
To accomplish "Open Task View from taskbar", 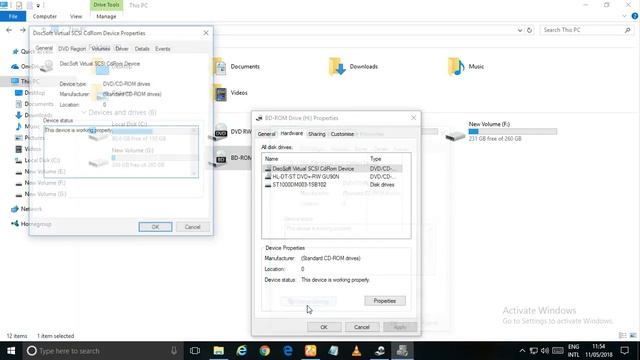I will (x=195, y=351).
